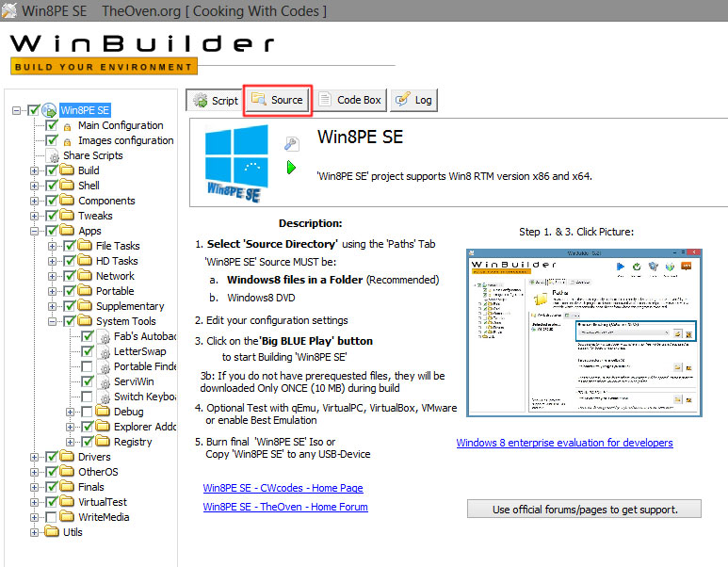
Task: Select the Win8PE SE tree item
Action: [x=85, y=110]
